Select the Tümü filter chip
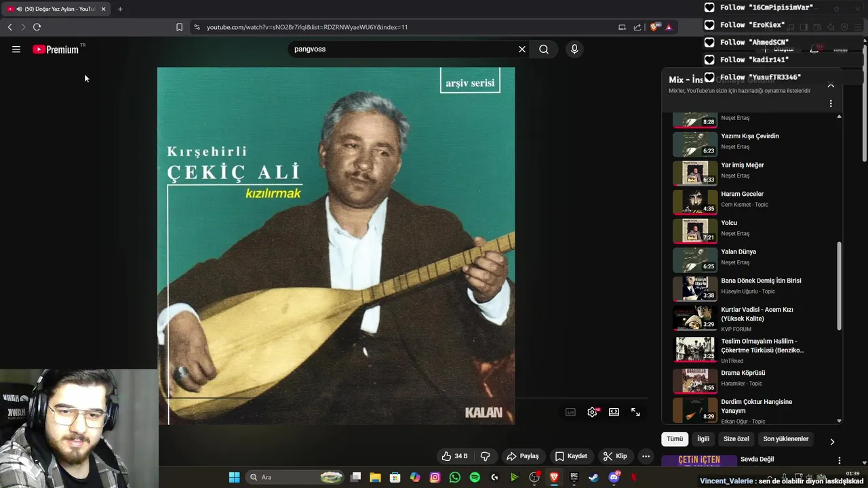 [675, 439]
